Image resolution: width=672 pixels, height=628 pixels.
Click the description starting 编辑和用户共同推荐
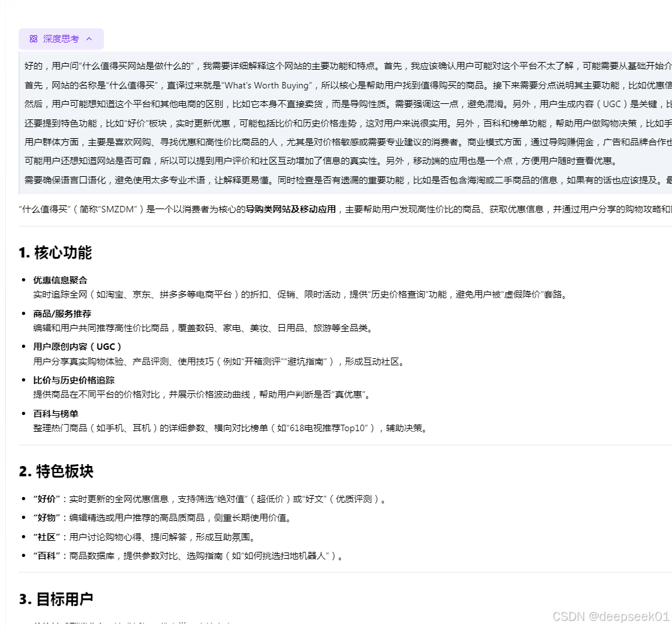click(x=203, y=328)
